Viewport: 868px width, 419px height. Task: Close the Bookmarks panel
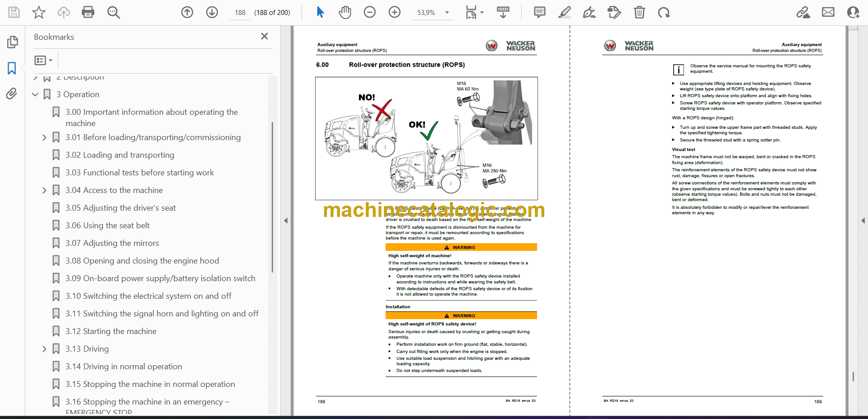click(264, 36)
